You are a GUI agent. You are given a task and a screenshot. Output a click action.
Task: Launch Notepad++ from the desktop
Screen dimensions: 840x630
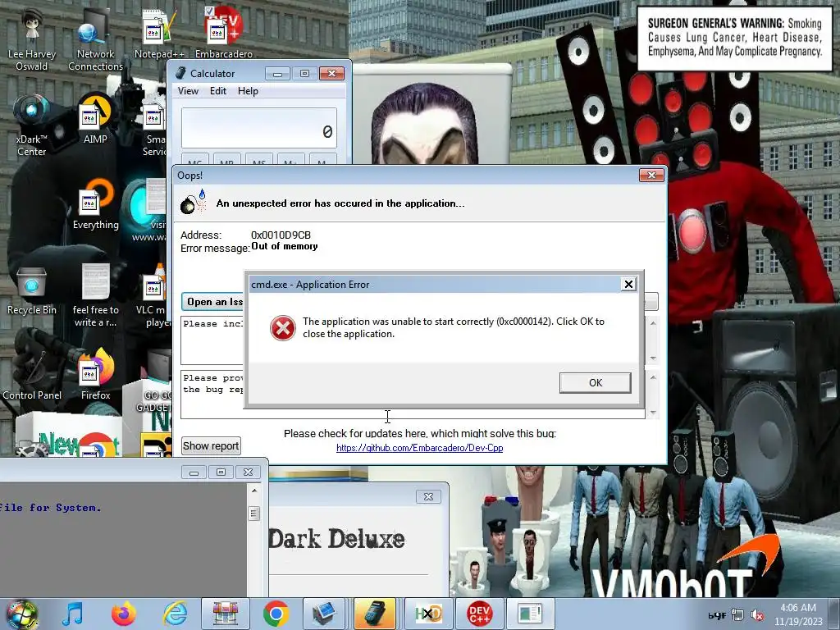point(159,34)
